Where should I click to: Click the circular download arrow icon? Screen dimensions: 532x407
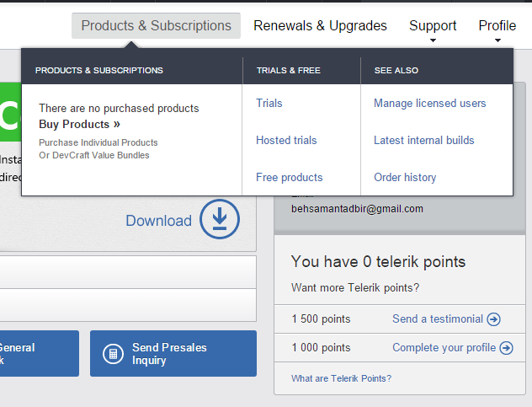pyautogui.click(x=220, y=220)
